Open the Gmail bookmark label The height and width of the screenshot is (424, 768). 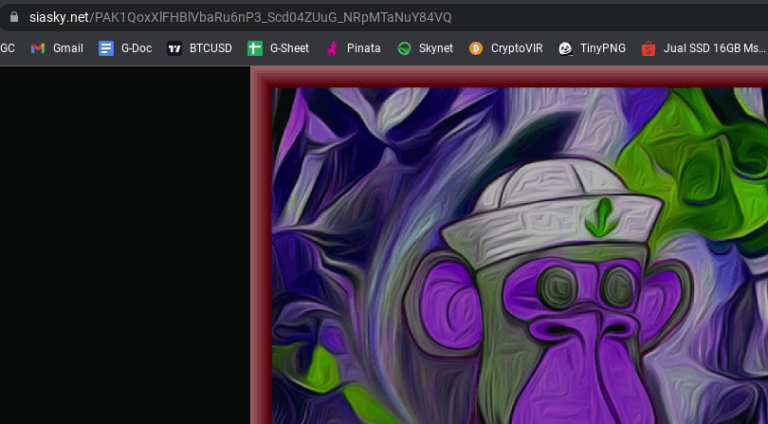pyautogui.click(x=68, y=48)
